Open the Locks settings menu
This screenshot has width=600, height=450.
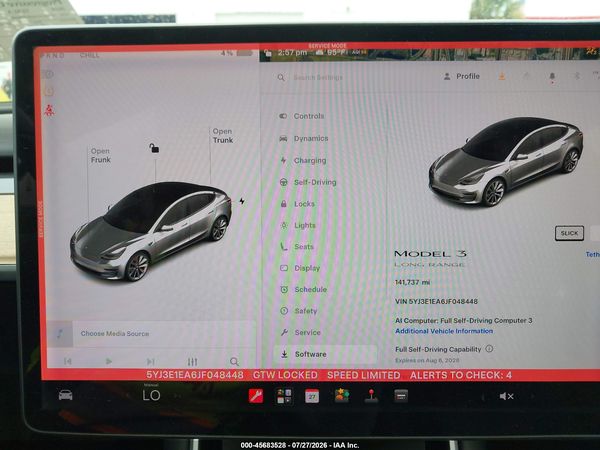tap(297, 204)
